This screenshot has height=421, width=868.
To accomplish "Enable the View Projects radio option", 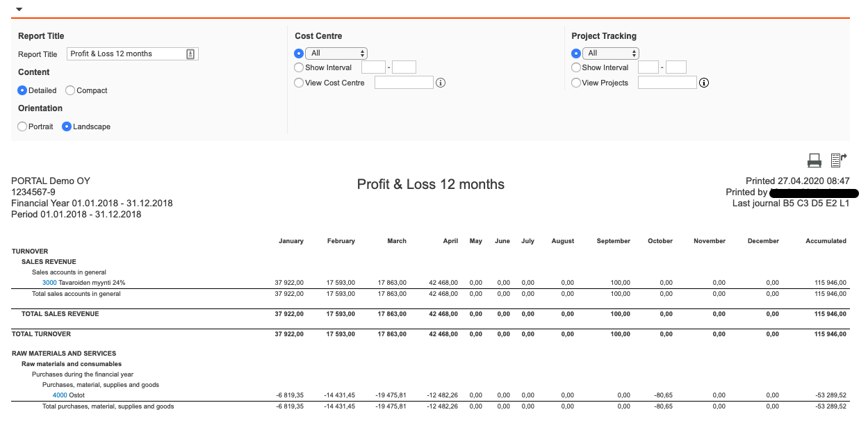I will pyautogui.click(x=576, y=83).
